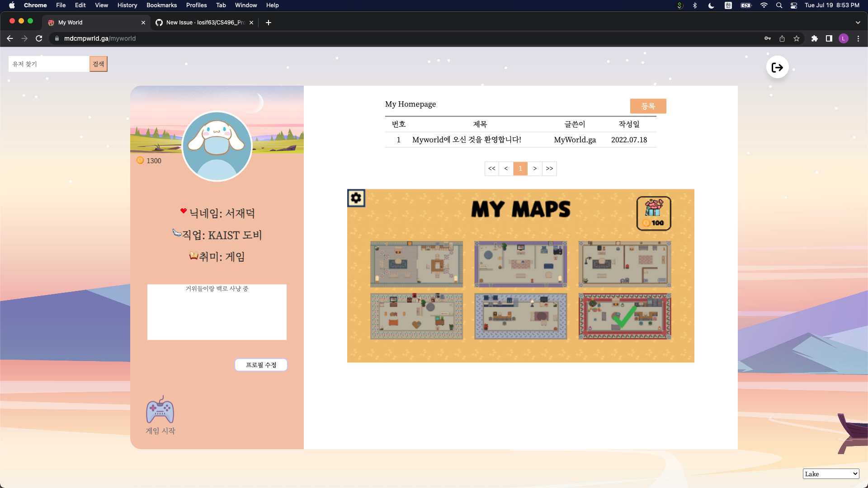
Task: Click the logout arrow icon
Action: [x=777, y=67]
